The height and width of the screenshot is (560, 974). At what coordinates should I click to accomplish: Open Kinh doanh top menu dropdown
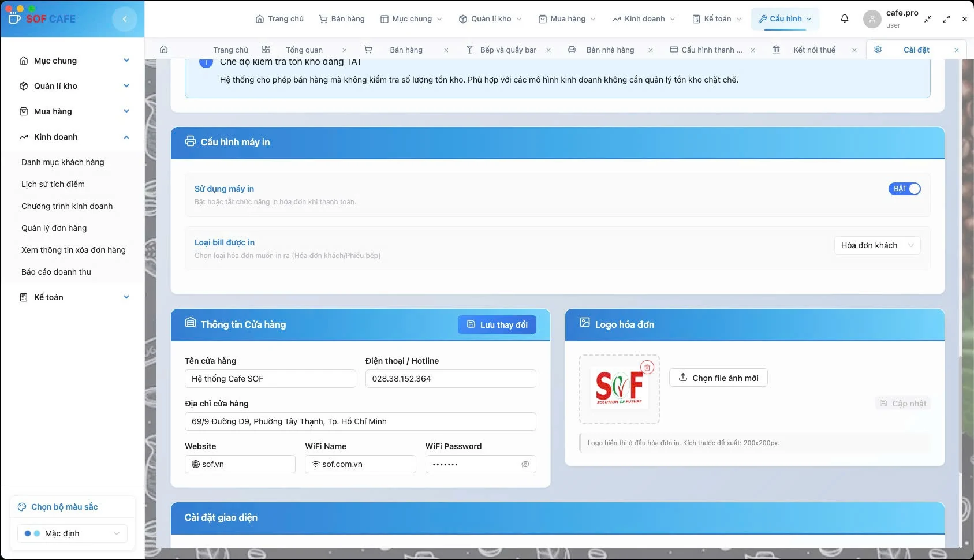pyautogui.click(x=644, y=19)
